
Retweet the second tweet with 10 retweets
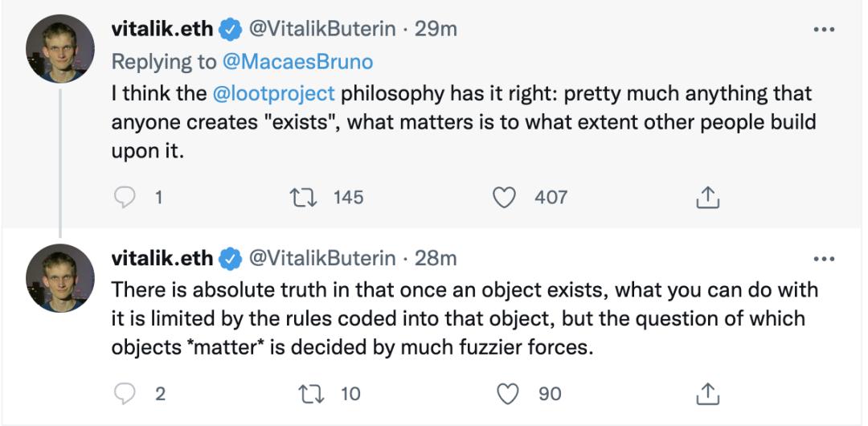click(308, 394)
